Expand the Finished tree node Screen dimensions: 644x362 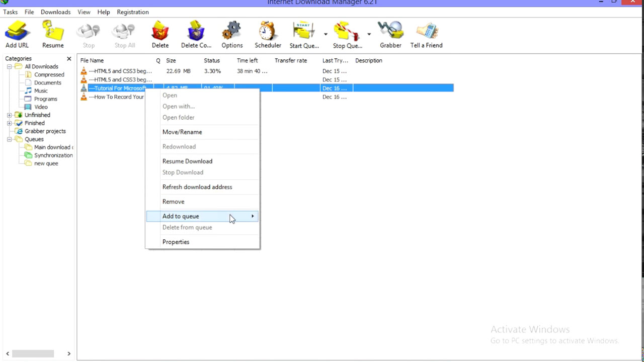coord(9,123)
